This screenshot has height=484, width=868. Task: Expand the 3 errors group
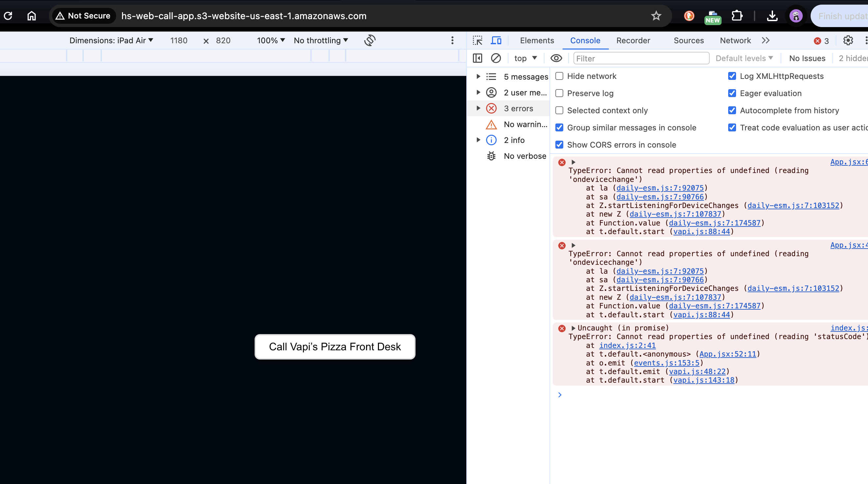coord(478,108)
